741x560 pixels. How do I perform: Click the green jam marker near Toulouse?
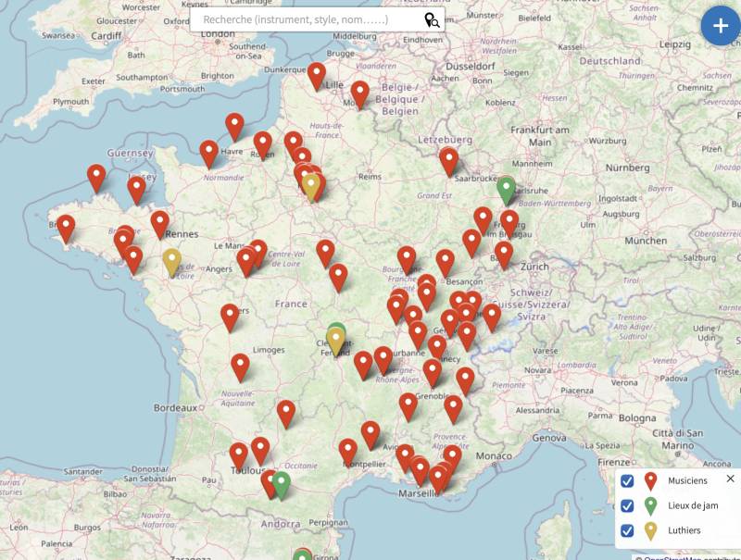281,483
